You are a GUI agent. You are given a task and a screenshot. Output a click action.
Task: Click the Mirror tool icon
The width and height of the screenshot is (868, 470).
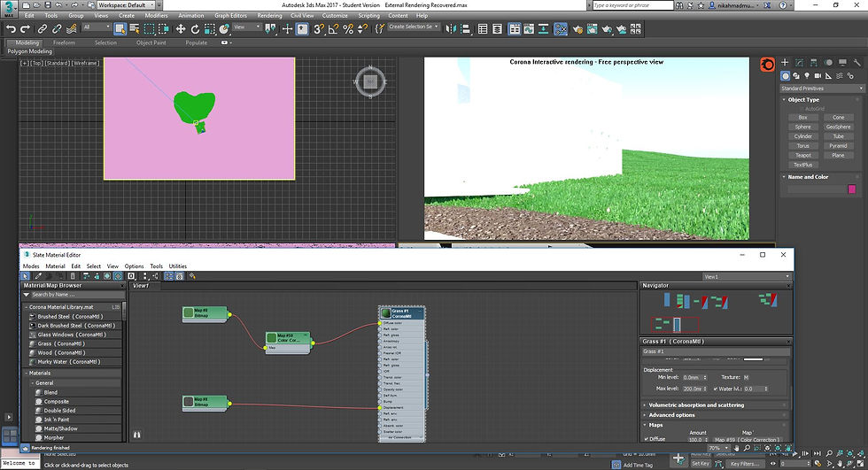coord(451,28)
